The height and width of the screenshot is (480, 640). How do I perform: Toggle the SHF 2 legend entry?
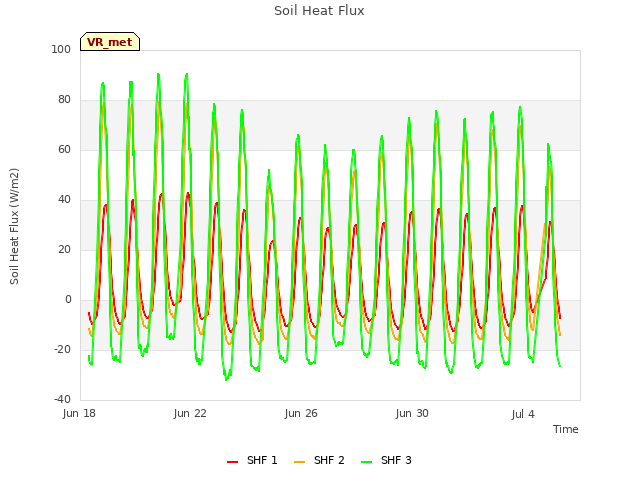[319, 460]
